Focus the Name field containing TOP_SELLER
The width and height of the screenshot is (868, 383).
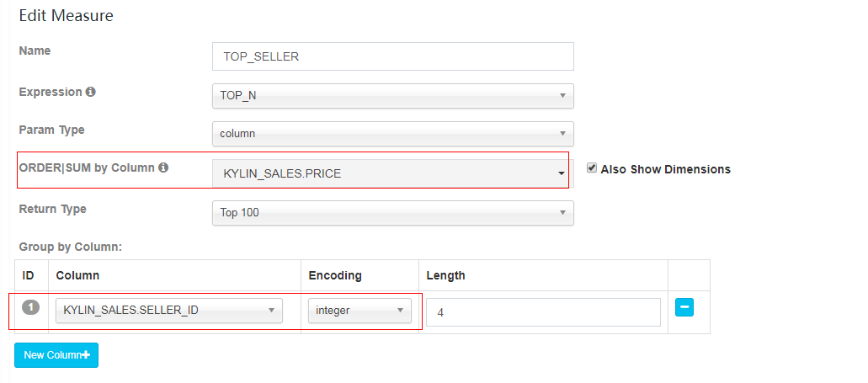393,56
